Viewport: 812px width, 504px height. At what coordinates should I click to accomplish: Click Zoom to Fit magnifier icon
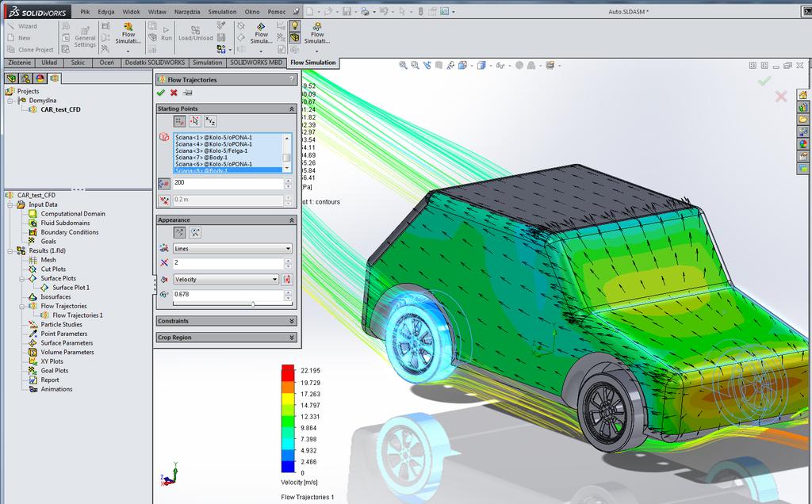403,65
